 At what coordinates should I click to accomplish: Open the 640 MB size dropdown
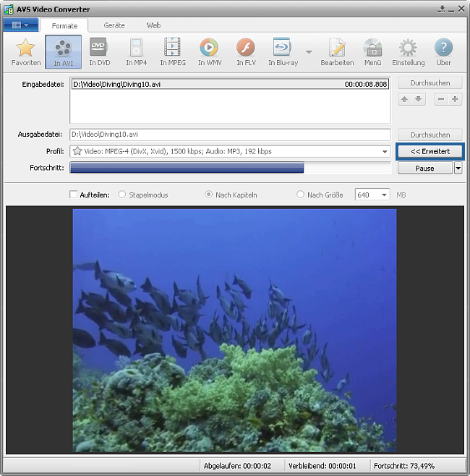tap(383, 195)
